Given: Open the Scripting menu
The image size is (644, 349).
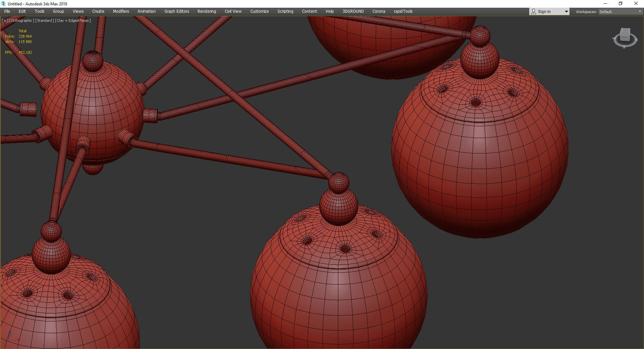Looking at the screenshot, I should click(285, 11).
